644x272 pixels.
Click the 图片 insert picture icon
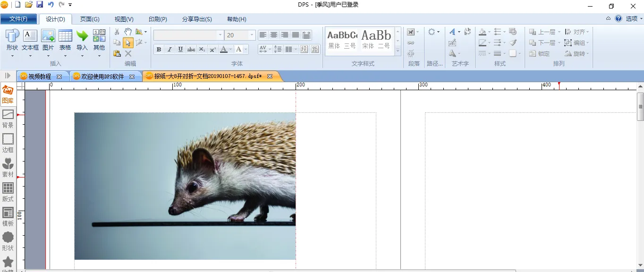point(48,36)
